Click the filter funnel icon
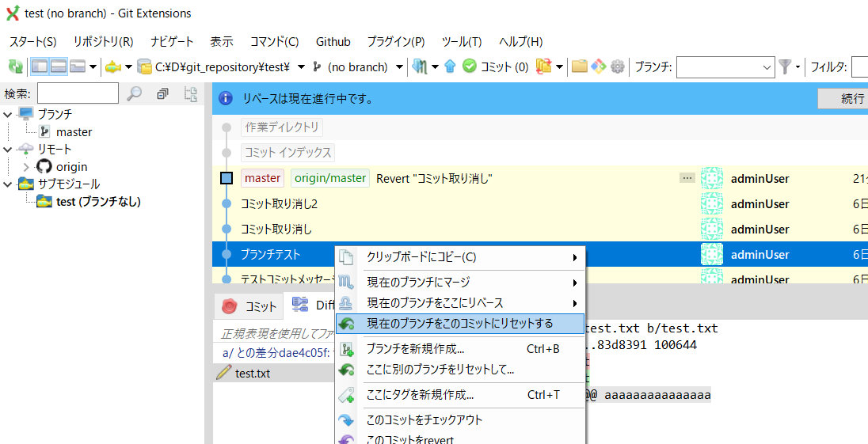868x444 pixels. [x=784, y=67]
